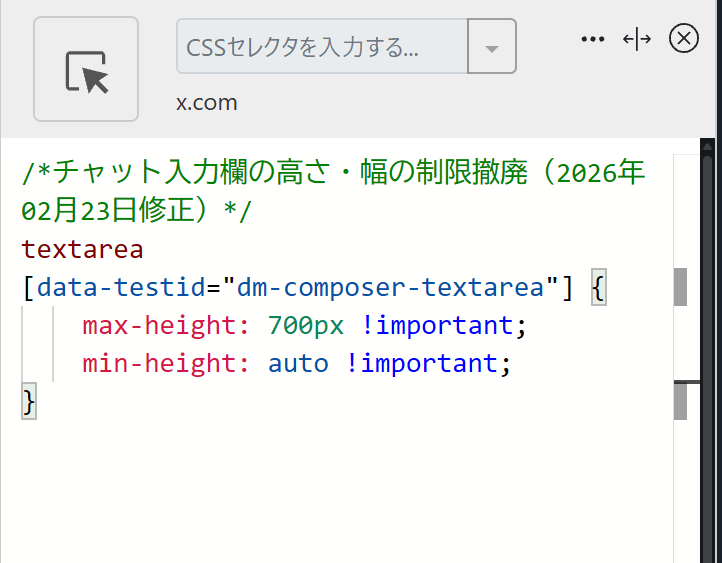Activate the element picker cursor tool
722x563 pixels.
(x=86, y=69)
